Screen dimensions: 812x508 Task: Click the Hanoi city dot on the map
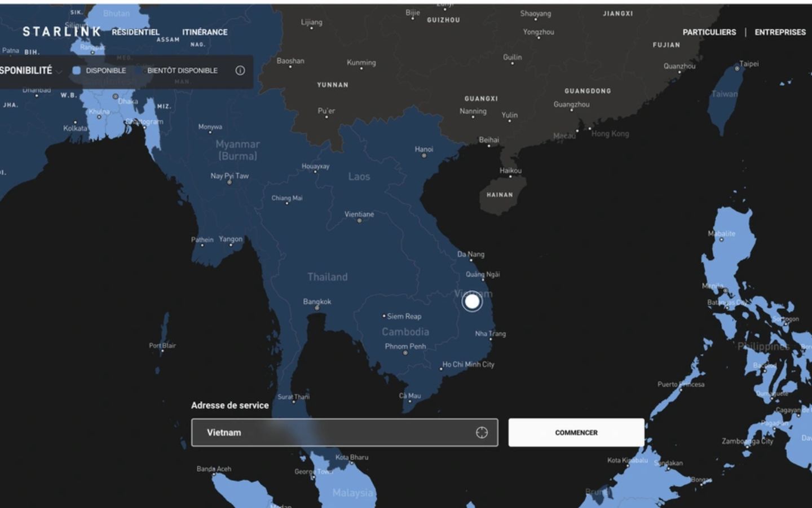point(424,156)
